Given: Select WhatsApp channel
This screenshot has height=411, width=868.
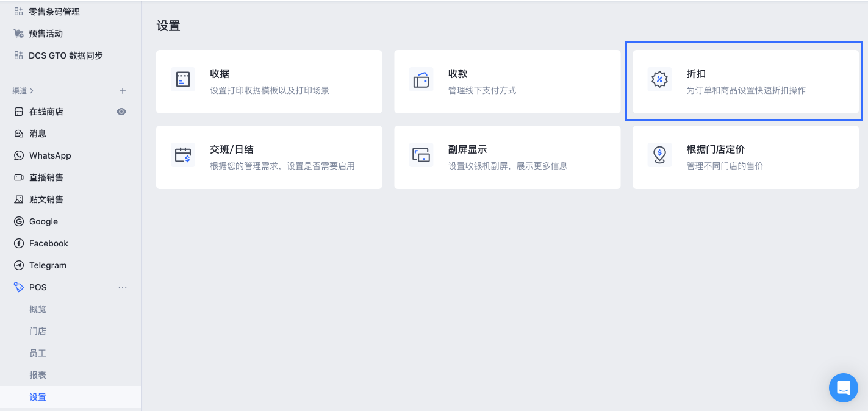Looking at the screenshot, I should 50,155.
